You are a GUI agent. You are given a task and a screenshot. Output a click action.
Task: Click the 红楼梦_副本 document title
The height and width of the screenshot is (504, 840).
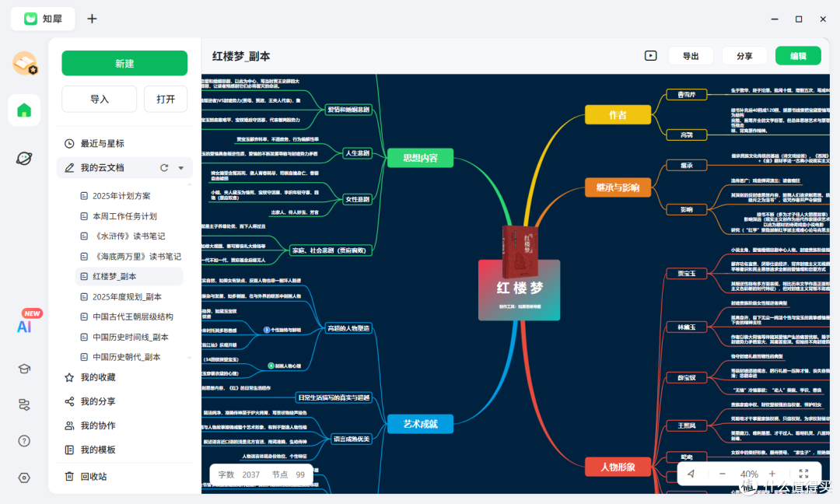coord(241,56)
